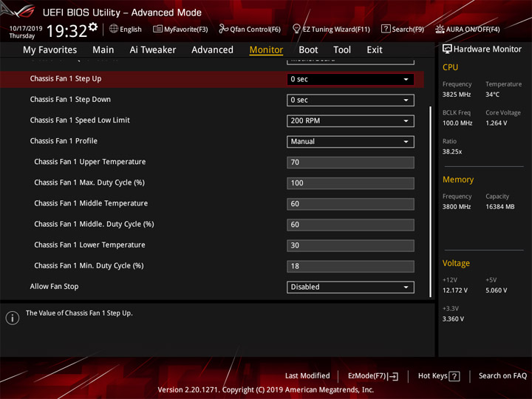Screen dimensions: 532x399
Task: Switch to EzMode(F7)
Action: [373, 376]
